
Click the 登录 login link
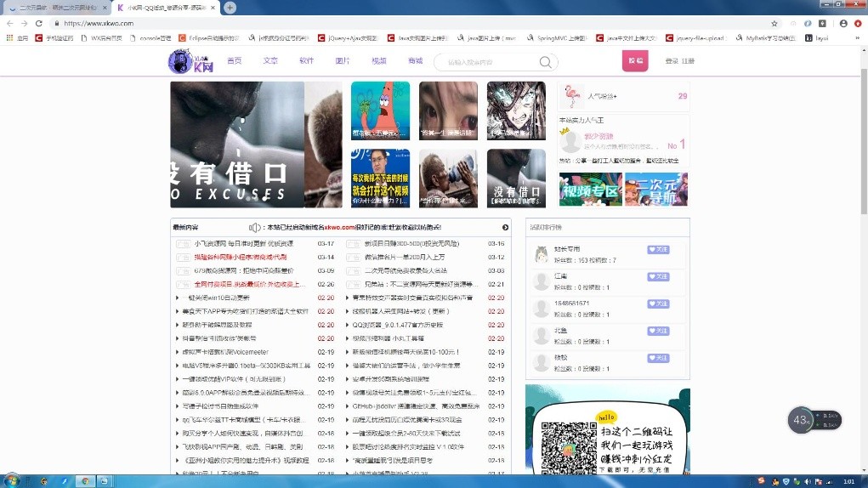click(x=672, y=61)
